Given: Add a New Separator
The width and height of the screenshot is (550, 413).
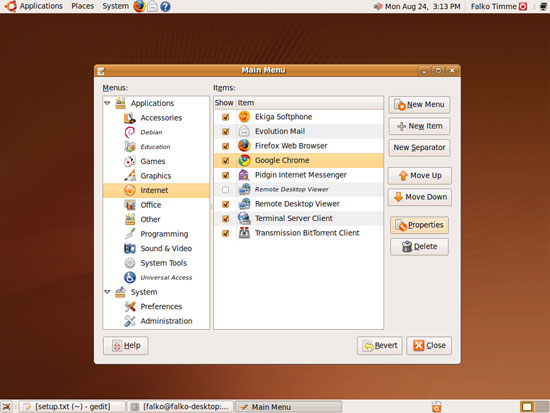Looking at the screenshot, I should 419,148.
